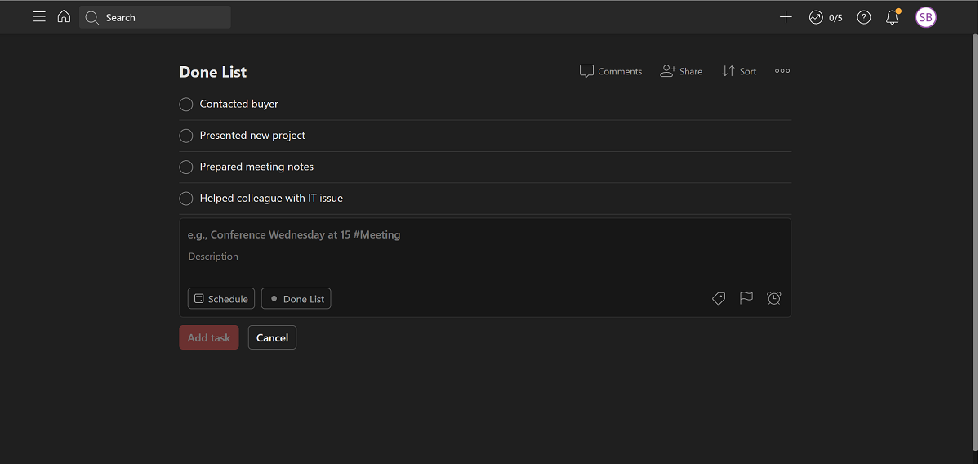
Task: Go to the home view
Action: pyautogui.click(x=64, y=17)
